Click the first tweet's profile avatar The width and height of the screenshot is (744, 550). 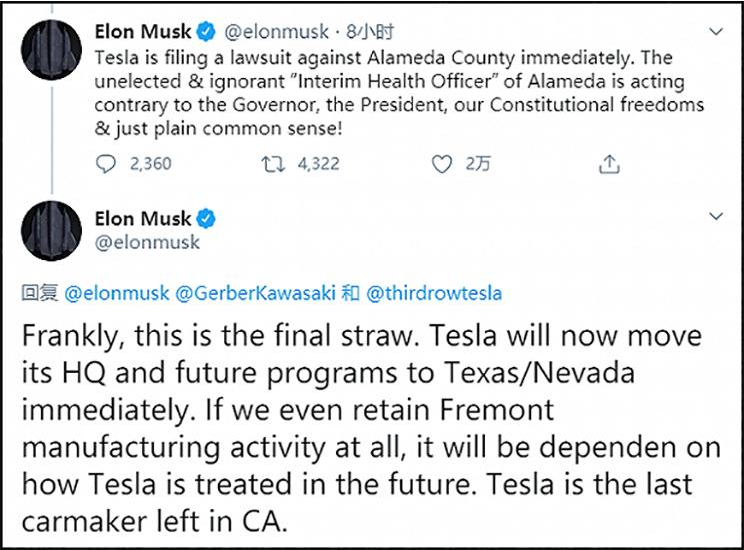(51, 50)
